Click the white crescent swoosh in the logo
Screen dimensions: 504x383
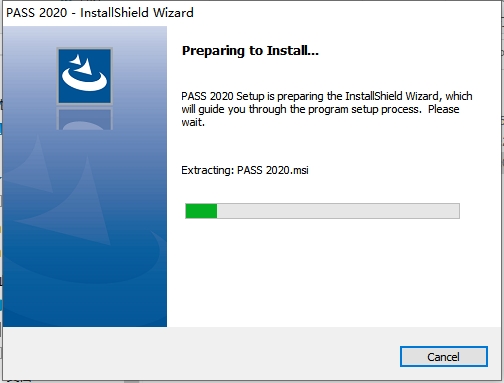84,80
